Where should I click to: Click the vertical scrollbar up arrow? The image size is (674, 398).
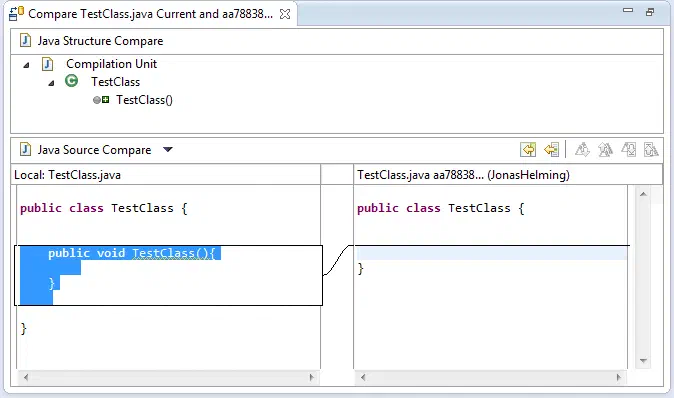pos(643,194)
